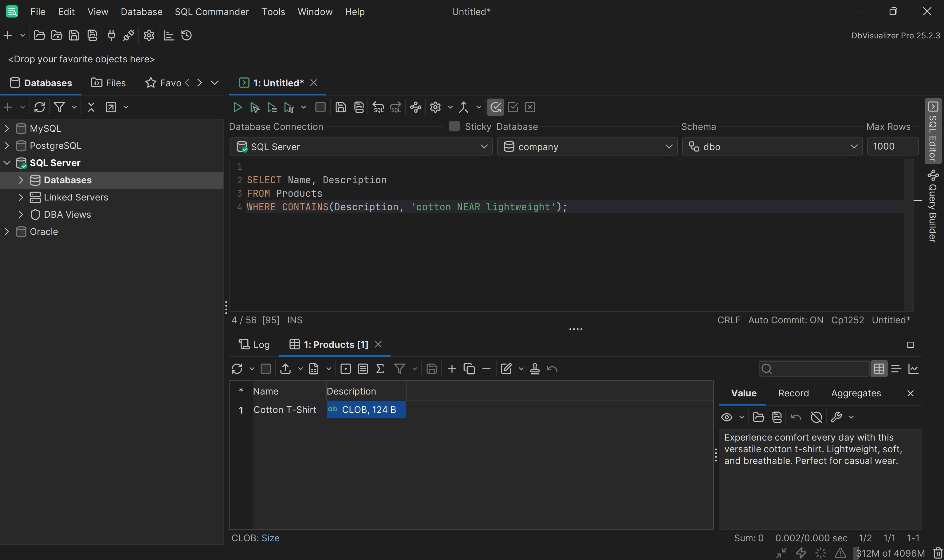Viewport: 944px width, 560px height.
Task: Switch to the Log tab
Action: pyautogui.click(x=254, y=345)
